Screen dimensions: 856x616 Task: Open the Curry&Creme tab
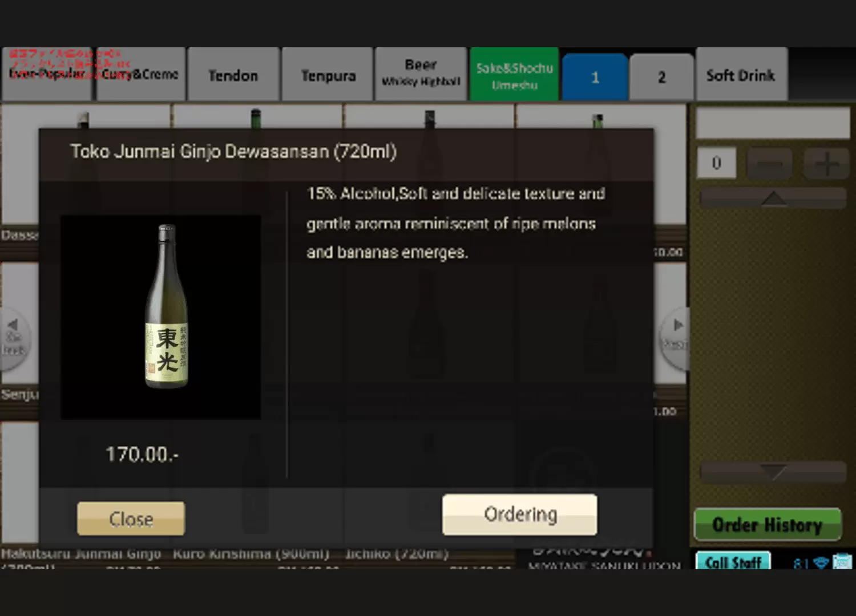[140, 75]
